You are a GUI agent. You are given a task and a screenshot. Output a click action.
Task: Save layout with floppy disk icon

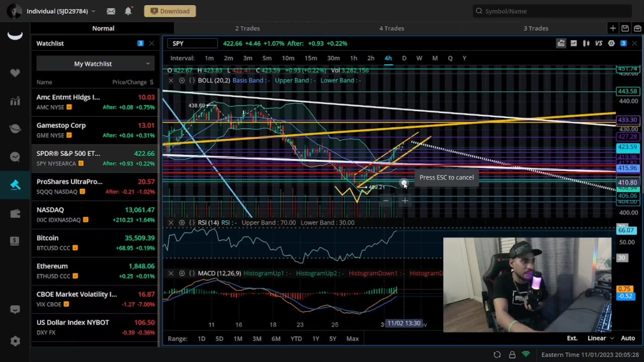(x=625, y=28)
